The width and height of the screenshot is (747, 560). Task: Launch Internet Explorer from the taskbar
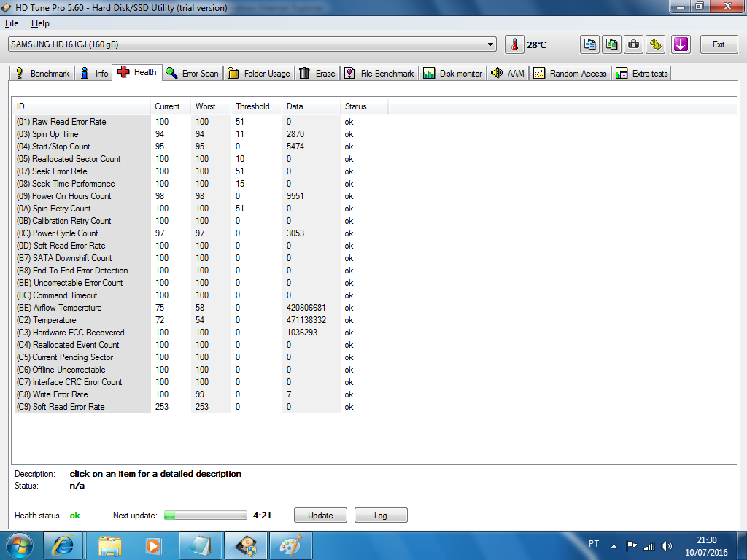[x=63, y=545]
